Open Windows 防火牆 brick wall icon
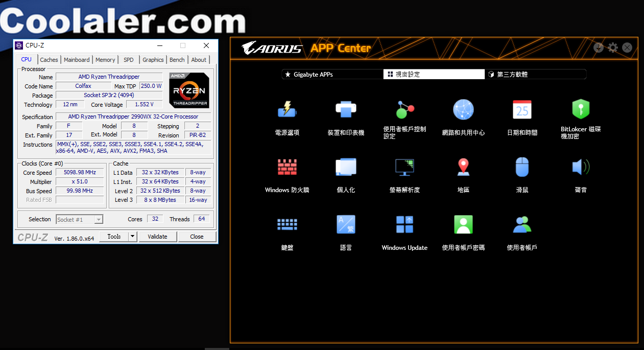Screen dimensions: 644x350 [x=287, y=167]
